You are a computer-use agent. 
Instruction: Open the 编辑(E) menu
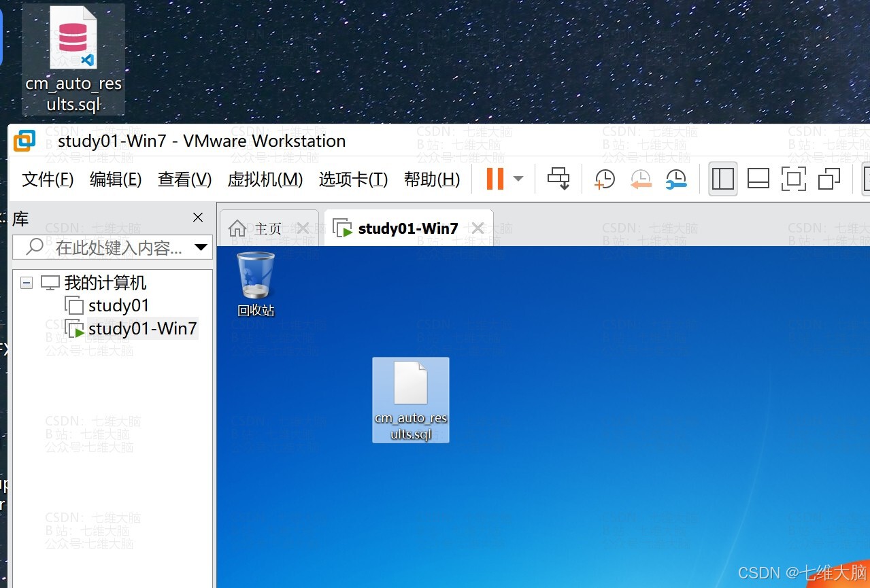116,179
